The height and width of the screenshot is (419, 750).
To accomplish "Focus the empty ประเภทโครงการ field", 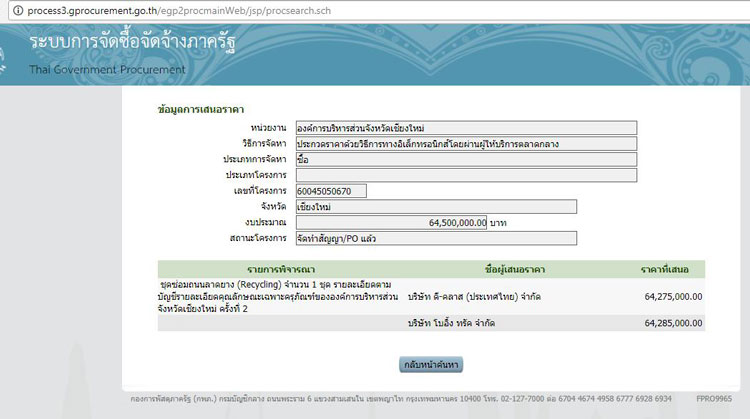I will point(459,176).
